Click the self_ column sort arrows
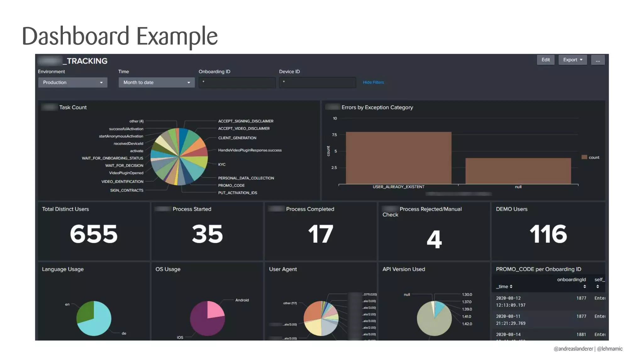Viewport: 644px width, 362px height. click(x=597, y=287)
